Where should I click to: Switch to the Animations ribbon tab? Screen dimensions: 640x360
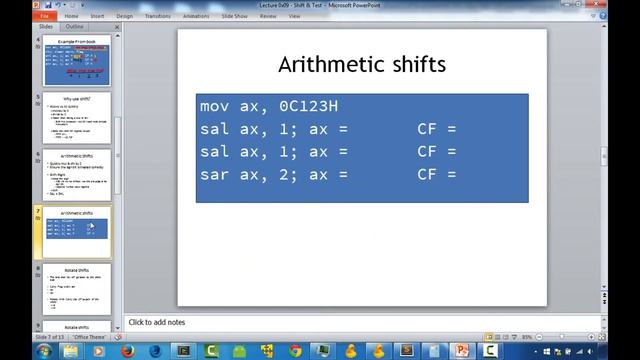tap(196, 16)
